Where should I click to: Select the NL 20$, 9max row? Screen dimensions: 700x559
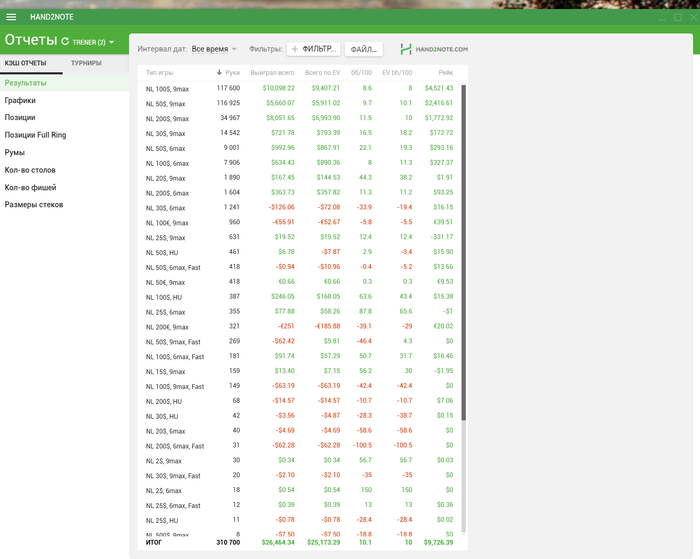coord(299,178)
